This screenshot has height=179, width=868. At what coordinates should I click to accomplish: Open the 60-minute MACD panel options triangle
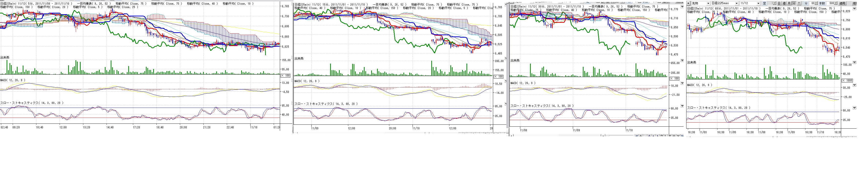click(854, 85)
